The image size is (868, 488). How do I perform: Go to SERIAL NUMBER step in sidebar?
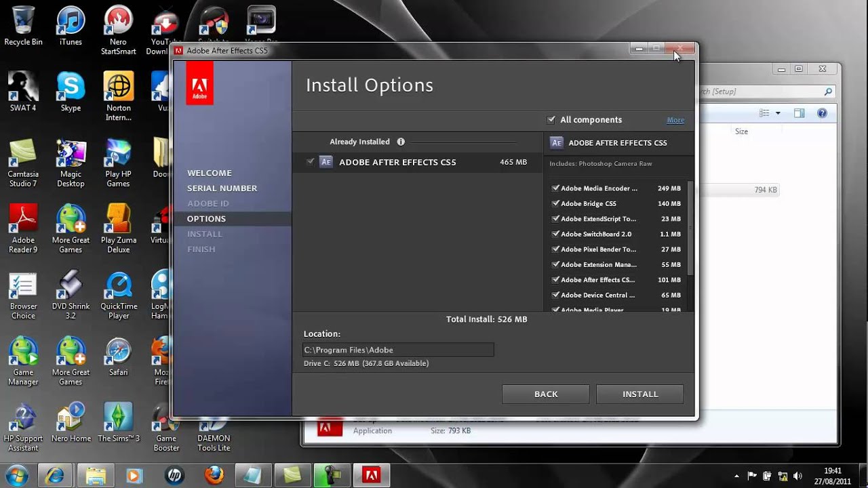point(222,188)
